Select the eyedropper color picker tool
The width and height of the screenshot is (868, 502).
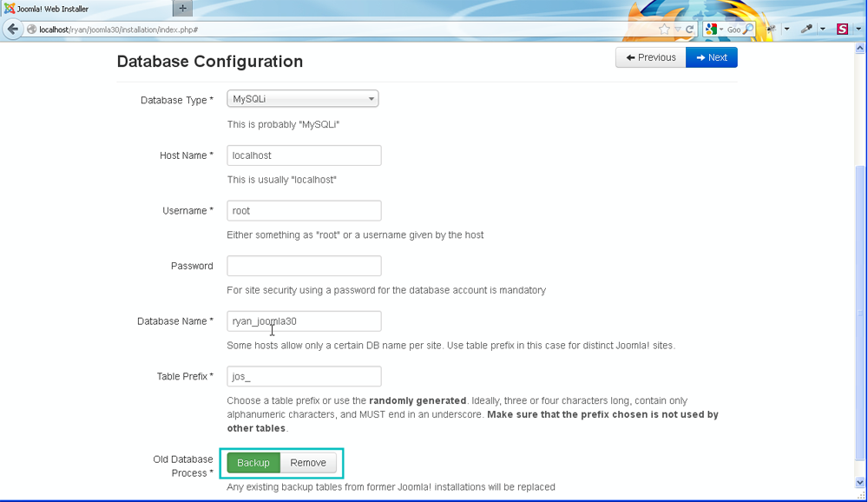807,29
